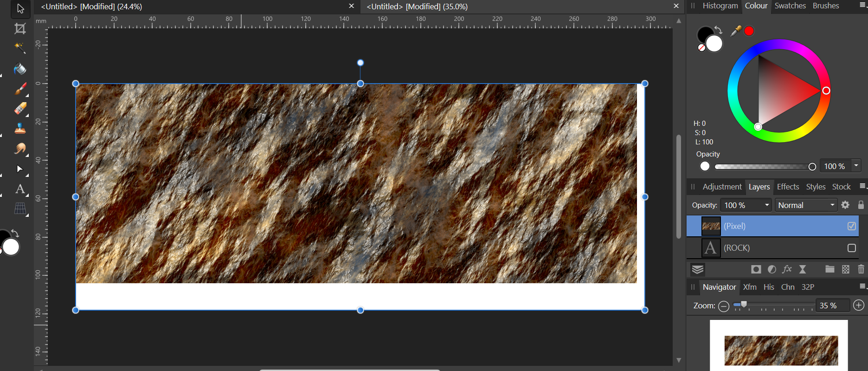The height and width of the screenshot is (371, 868).
Task: Open the Swatches tab
Action: tap(790, 6)
